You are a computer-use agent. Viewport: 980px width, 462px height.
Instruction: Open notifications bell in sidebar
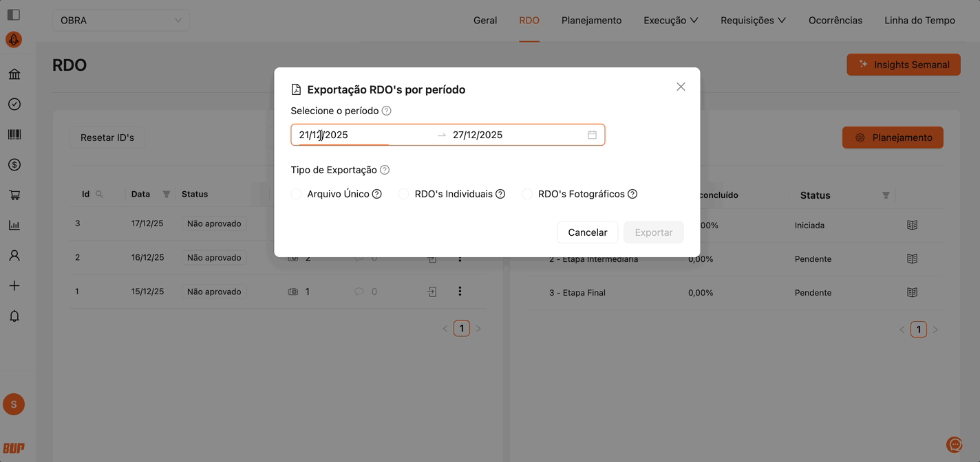(x=14, y=316)
